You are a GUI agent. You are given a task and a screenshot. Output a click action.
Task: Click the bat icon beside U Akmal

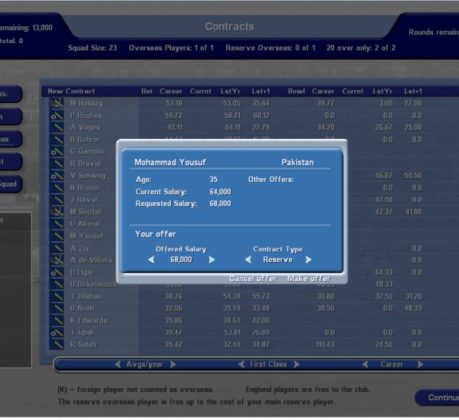pyautogui.click(x=57, y=224)
